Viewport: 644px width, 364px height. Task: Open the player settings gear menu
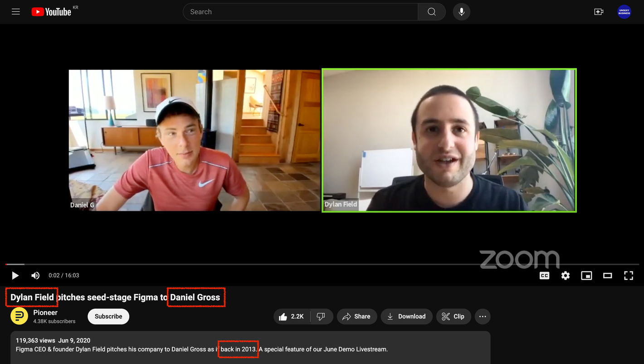point(565,275)
